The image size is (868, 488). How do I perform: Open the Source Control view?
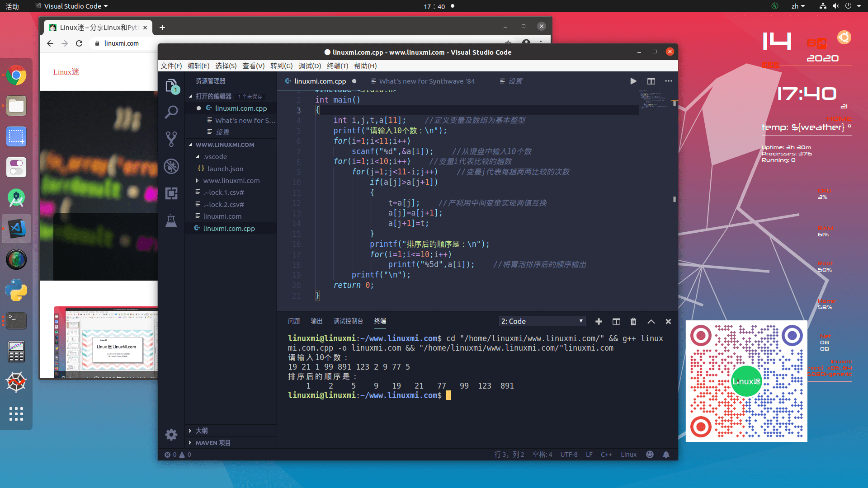coord(171,139)
